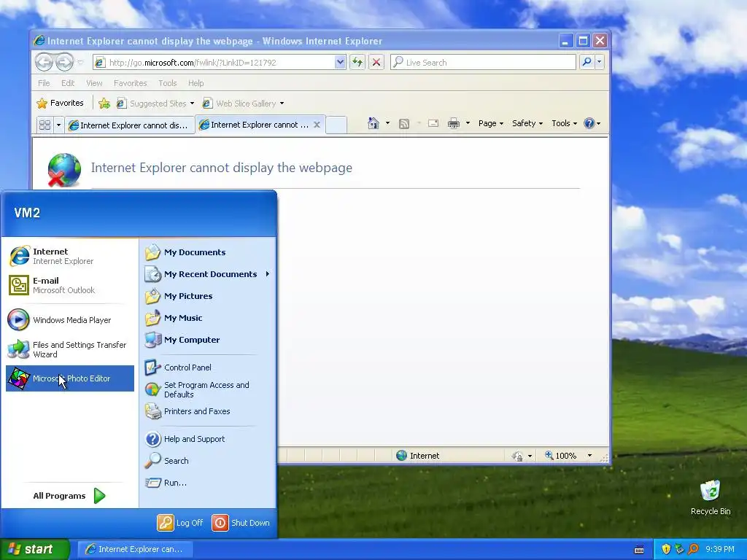Click the Add to Favorites Bar star icon
Screen dimensions: 747x560
[104, 104]
